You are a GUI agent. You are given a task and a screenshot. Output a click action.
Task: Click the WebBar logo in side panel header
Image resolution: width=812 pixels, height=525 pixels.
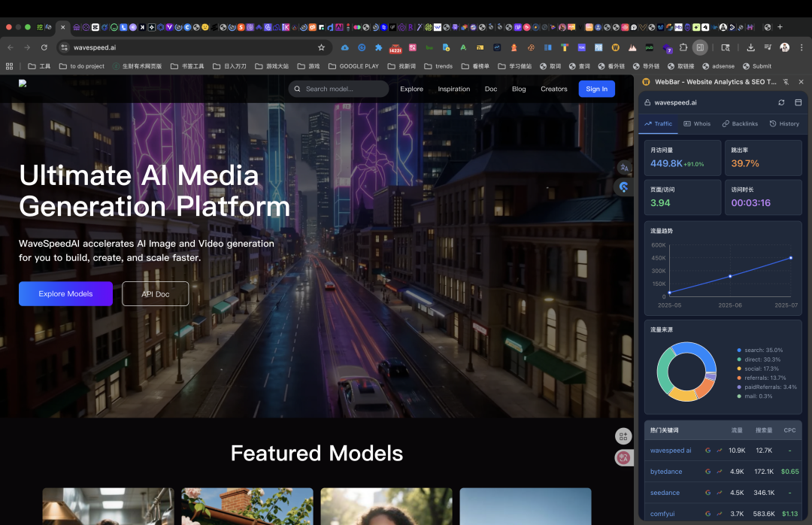pos(647,82)
